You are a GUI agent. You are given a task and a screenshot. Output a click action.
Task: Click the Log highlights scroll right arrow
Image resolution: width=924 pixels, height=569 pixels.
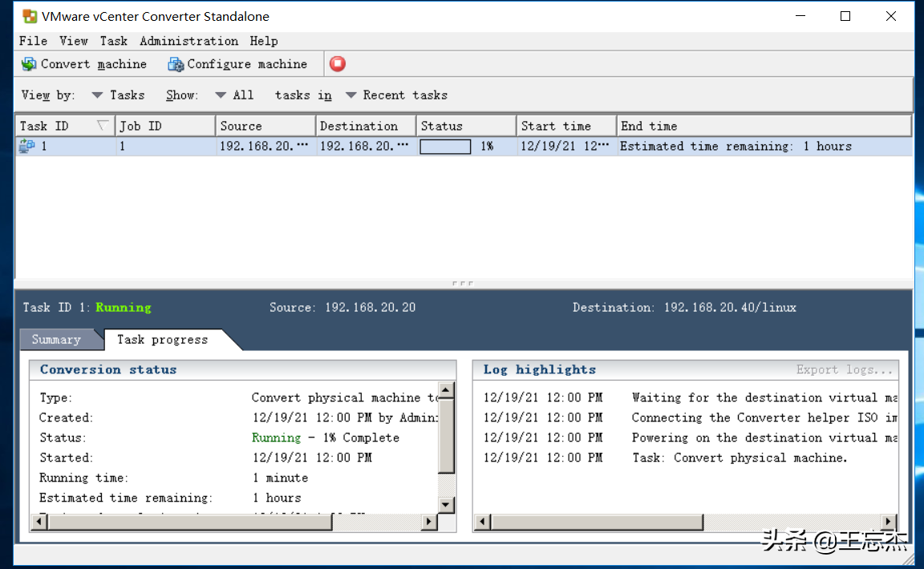click(x=888, y=521)
